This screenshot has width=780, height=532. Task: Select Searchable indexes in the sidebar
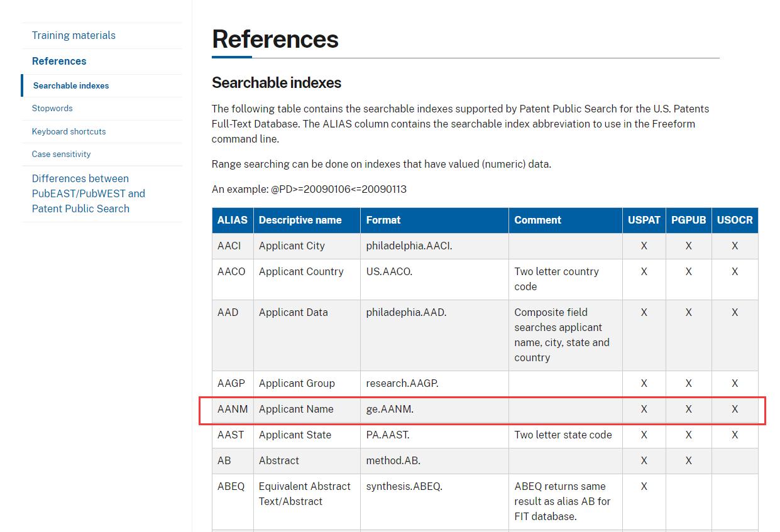pos(71,85)
